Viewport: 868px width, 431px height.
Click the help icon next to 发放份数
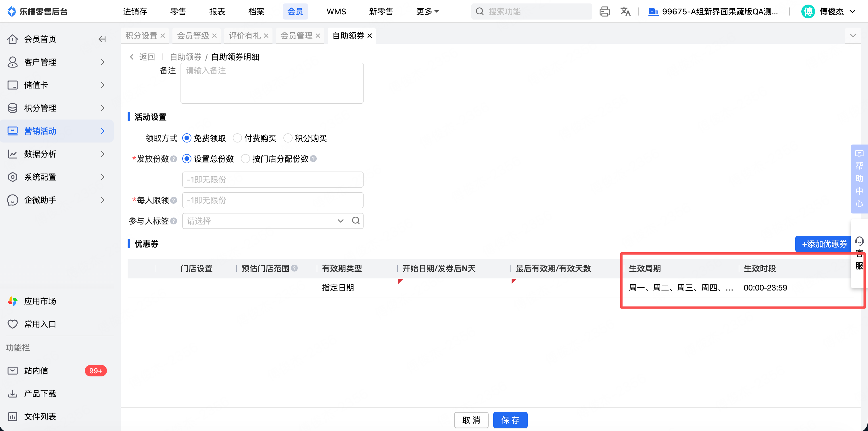pyautogui.click(x=174, y=159)
